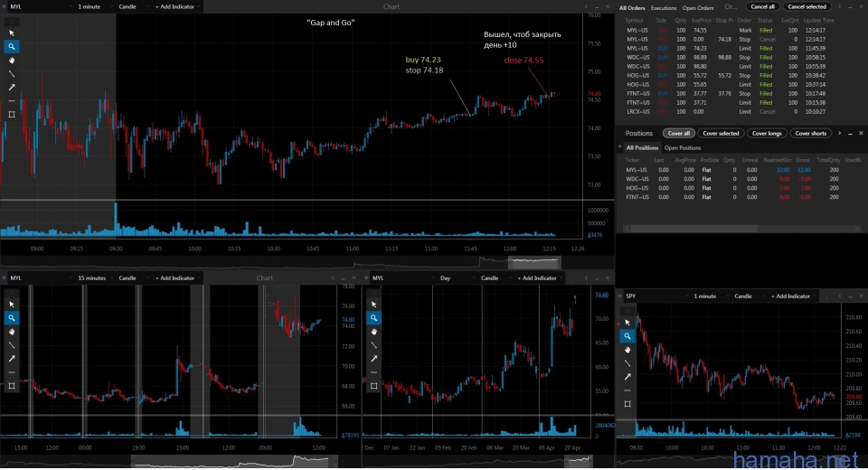Select line tool in Day chart
Viewport: 868px width, 470px height.
coord(373,345)
